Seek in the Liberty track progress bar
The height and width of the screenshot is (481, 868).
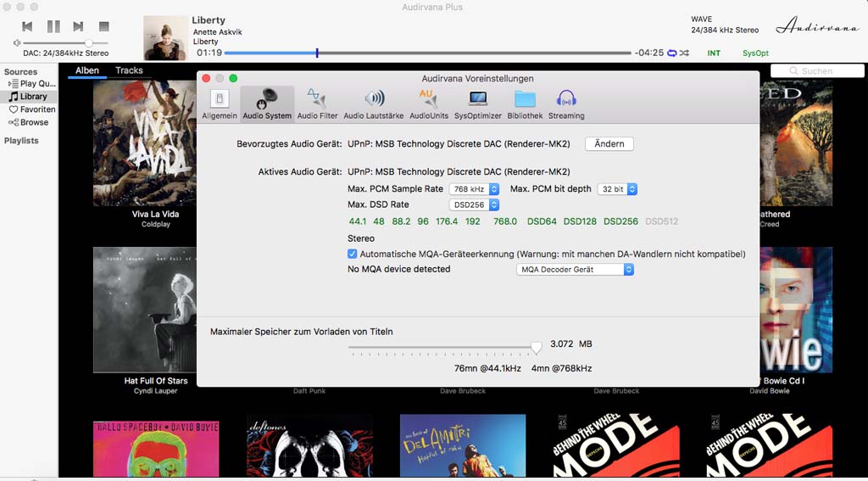[x=427, y=53]
